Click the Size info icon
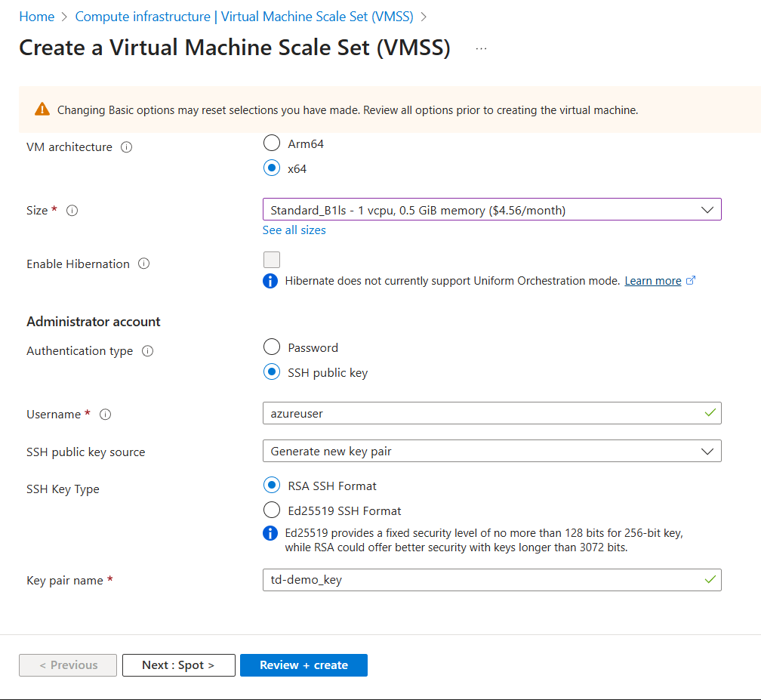Screen dimensions: 761x700 coord(72,211)
